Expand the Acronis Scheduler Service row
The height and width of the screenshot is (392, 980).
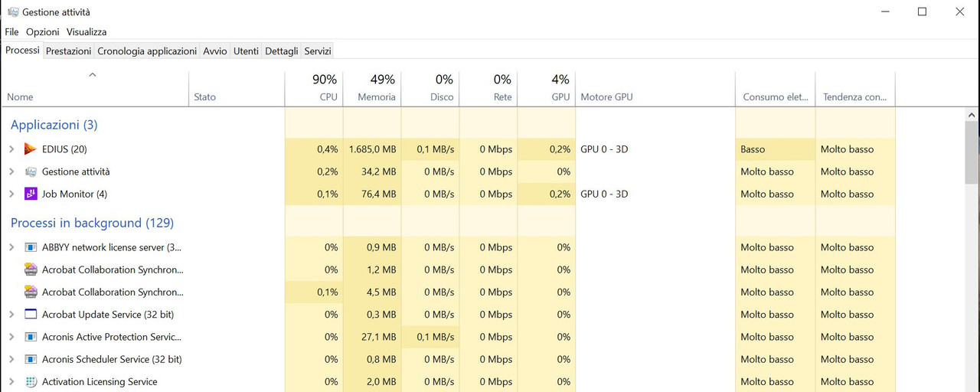(x=11, y=359)
